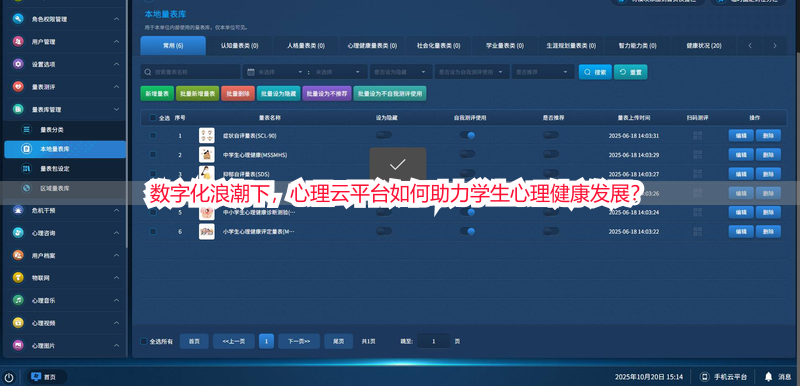Open the 是否推荐 dropdown filter
Viewport: 800px width, 386px height.
[543, 72]
